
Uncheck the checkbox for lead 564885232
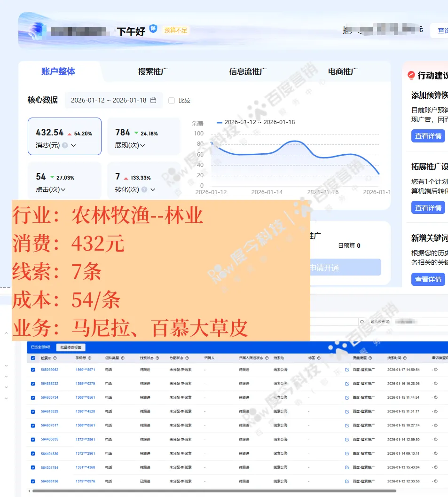tap(33, 384)
